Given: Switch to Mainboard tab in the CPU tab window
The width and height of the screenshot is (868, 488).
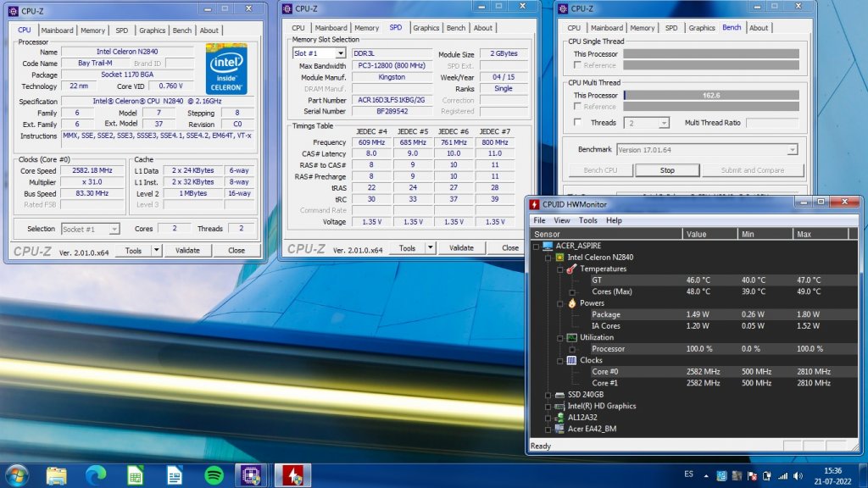Looking at the screenshot, I should pos(57,30).
